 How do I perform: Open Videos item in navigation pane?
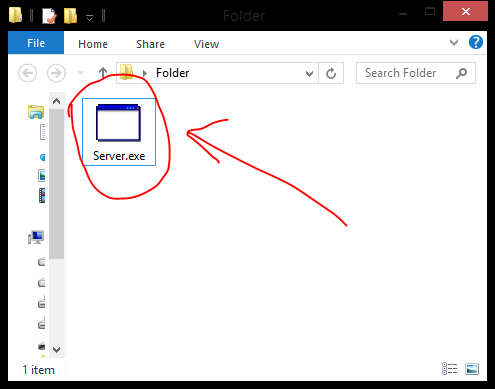[x=42, y=195]
